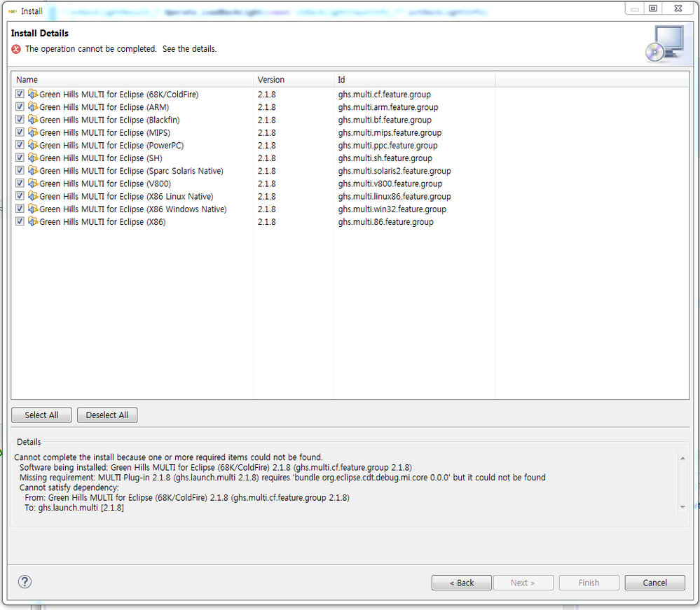Open help with the question mark icon
Image resolution: width=700 pixels, height=610 pixels.
pyautogui.click(x=25, y=582)
